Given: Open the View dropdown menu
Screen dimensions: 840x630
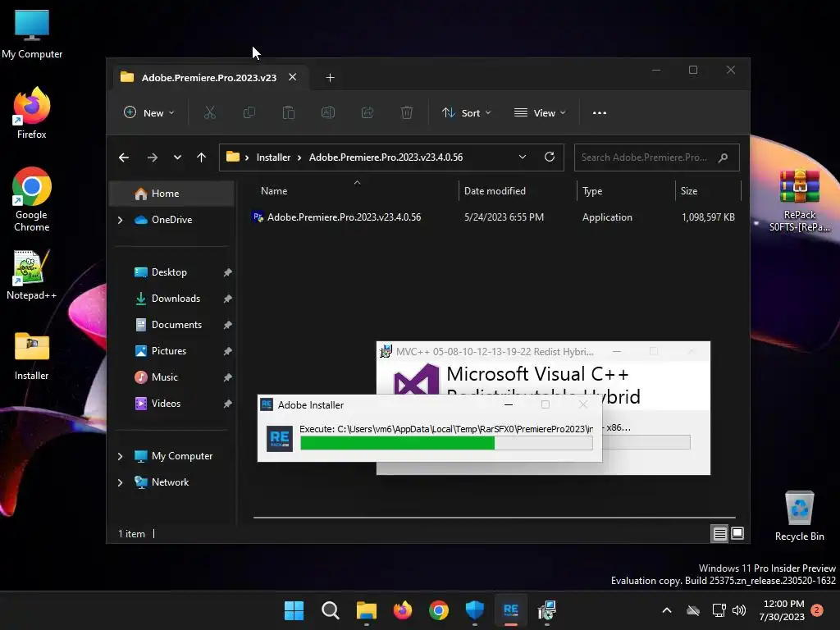Looking at the screenshot, I should tap(540, 112).
